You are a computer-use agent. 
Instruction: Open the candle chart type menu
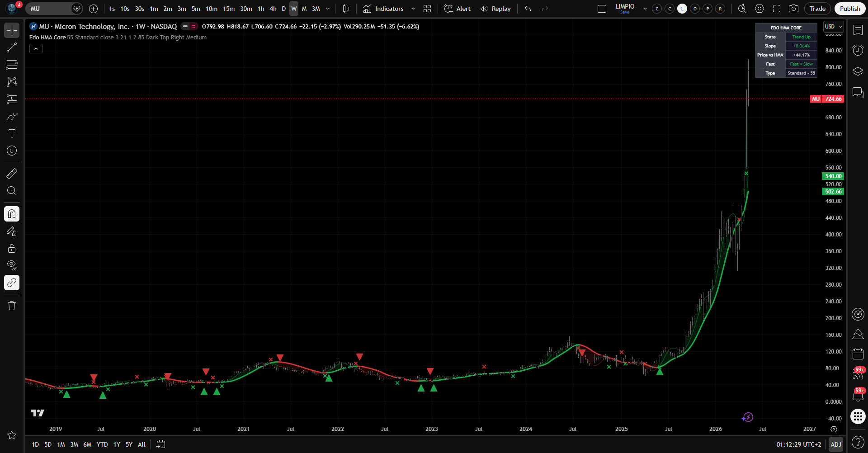pos(346,9)
